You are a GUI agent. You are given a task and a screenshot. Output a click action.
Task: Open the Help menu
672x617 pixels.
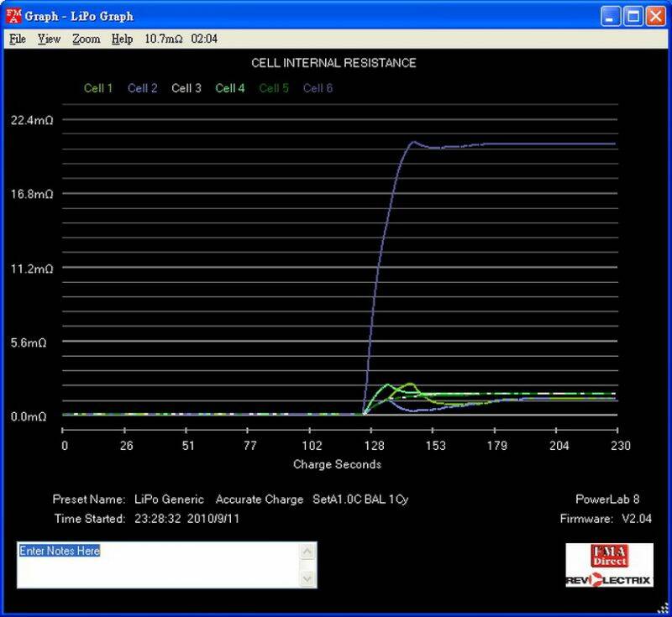pyautogui.click(x=122, y=39)
